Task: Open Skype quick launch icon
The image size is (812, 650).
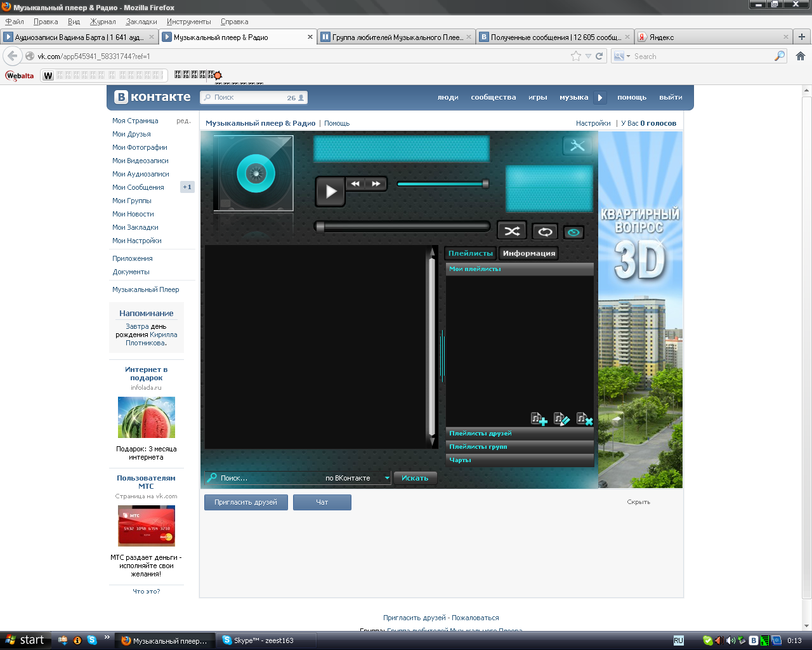Action: pyautogui.click(x=92, y=640)
